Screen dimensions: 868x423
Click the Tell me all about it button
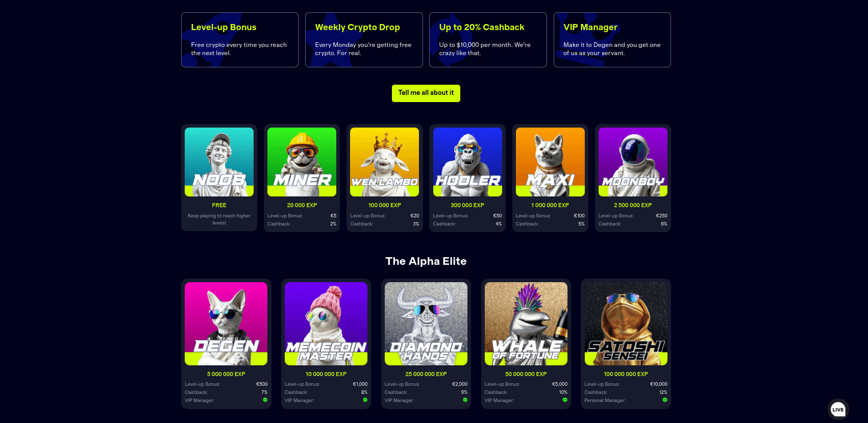coord(426,93)
